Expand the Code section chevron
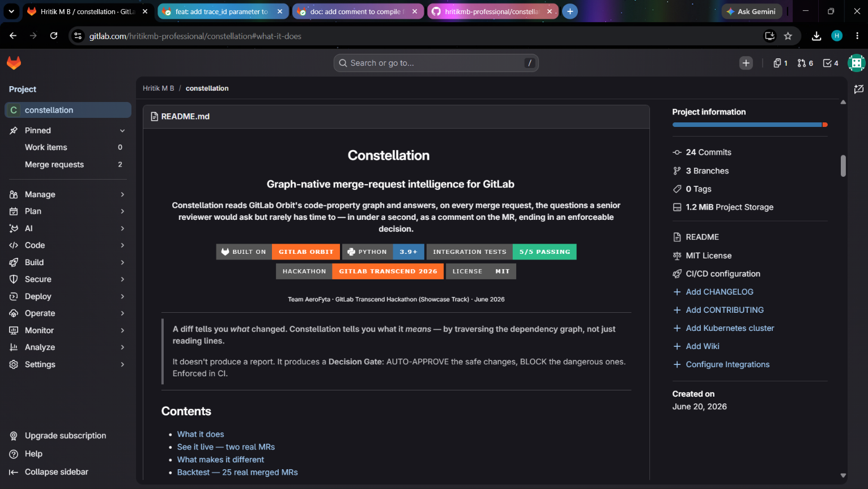This screenshot has height=489, width=868. click(122, 245)
